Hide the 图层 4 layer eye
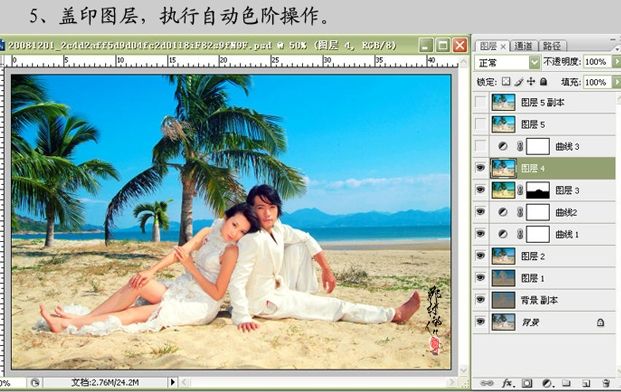 coord(480,168)
